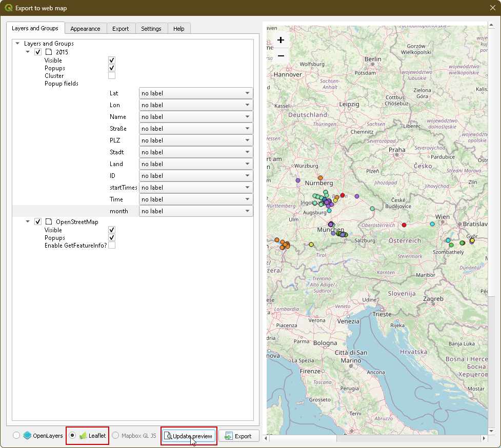Open the Settings tab

[x=151, y=29]
